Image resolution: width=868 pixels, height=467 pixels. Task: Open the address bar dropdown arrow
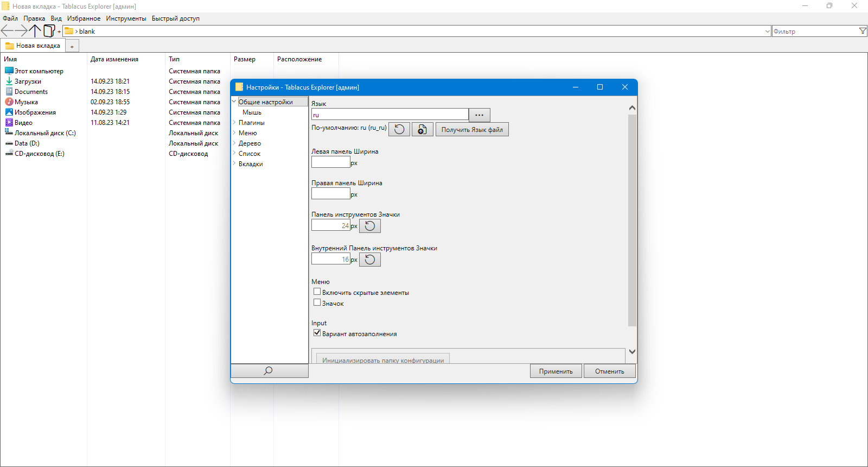pos(767,31)
